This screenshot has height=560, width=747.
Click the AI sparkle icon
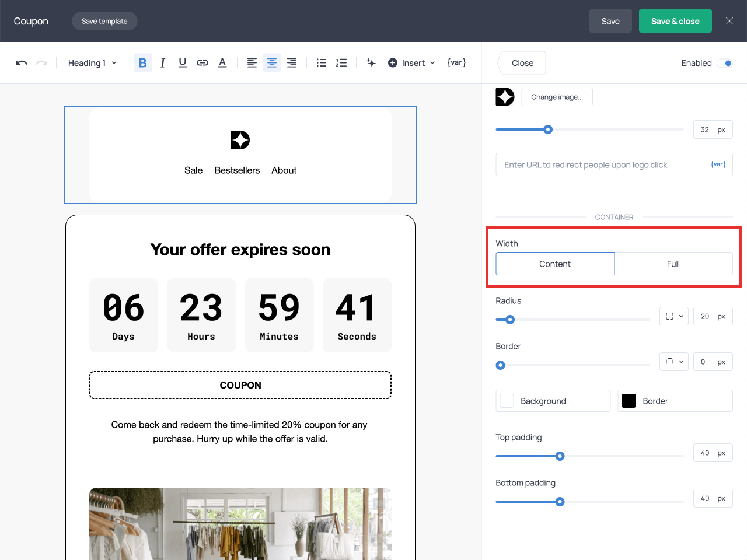pyautogui.click(x=371, y=63)
